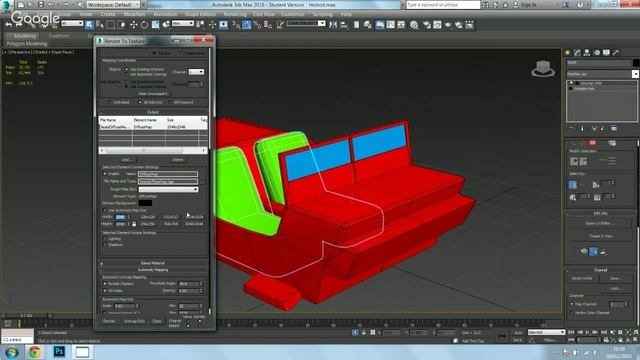Open the selection filter dropdown in toolbar

coord(72,24)
